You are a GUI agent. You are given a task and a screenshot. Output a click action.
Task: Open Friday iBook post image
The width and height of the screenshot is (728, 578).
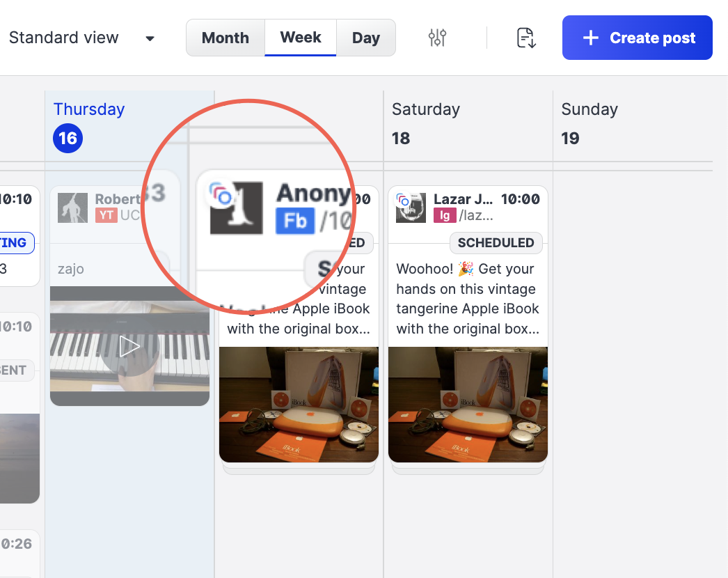[299, 405]
